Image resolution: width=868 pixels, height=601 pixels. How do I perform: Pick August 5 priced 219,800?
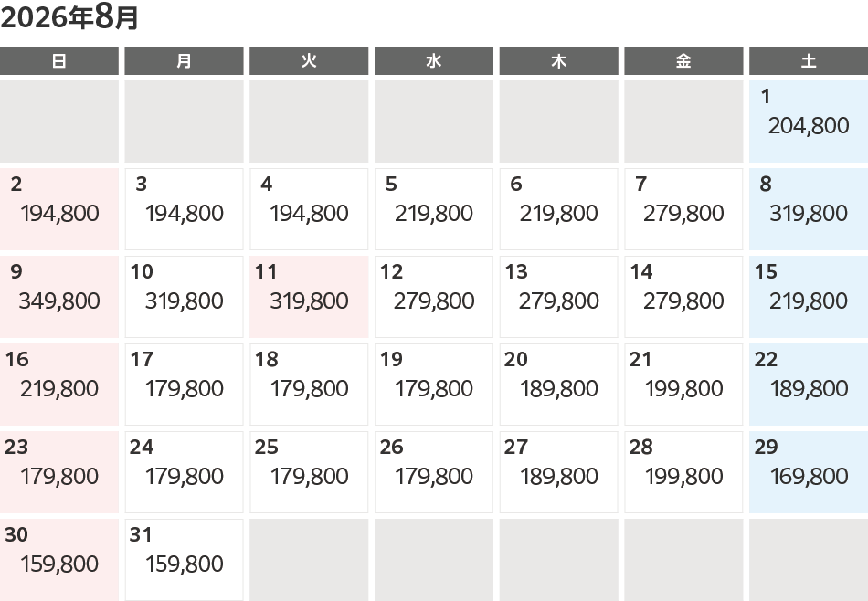pyautogui.click(x=434, y=209)
